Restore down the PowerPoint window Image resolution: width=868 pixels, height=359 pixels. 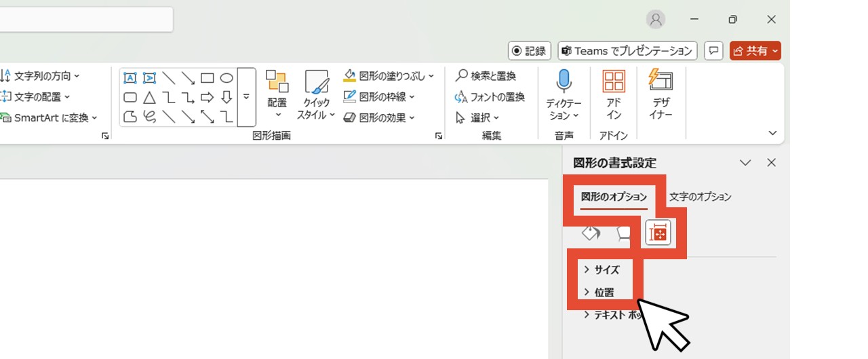[x=732, y=20]
